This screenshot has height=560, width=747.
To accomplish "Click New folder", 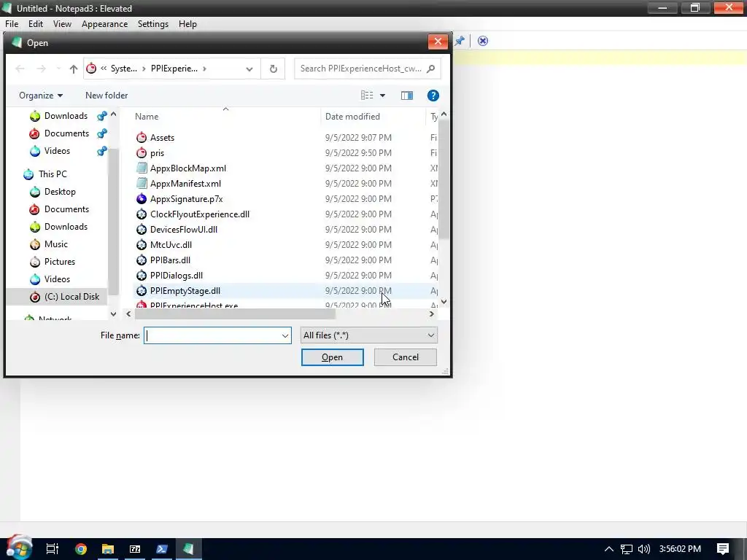I will point(107,96).
